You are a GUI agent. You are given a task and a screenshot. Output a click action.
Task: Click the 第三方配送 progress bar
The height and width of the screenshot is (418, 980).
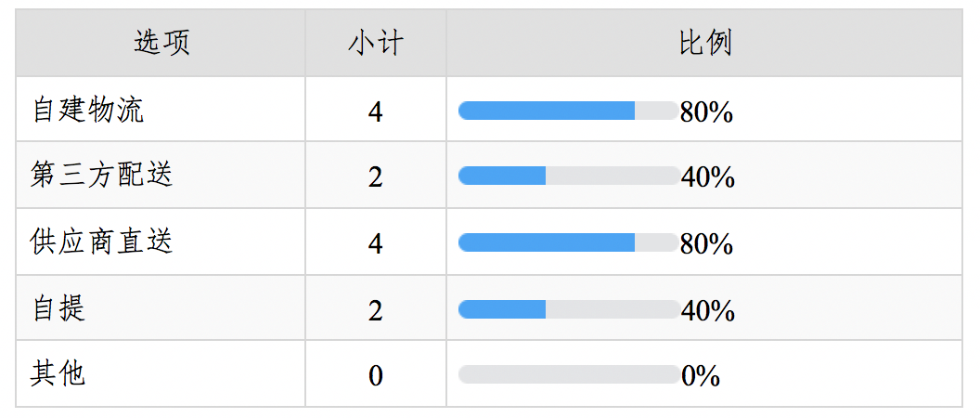[x=569, y=176]
